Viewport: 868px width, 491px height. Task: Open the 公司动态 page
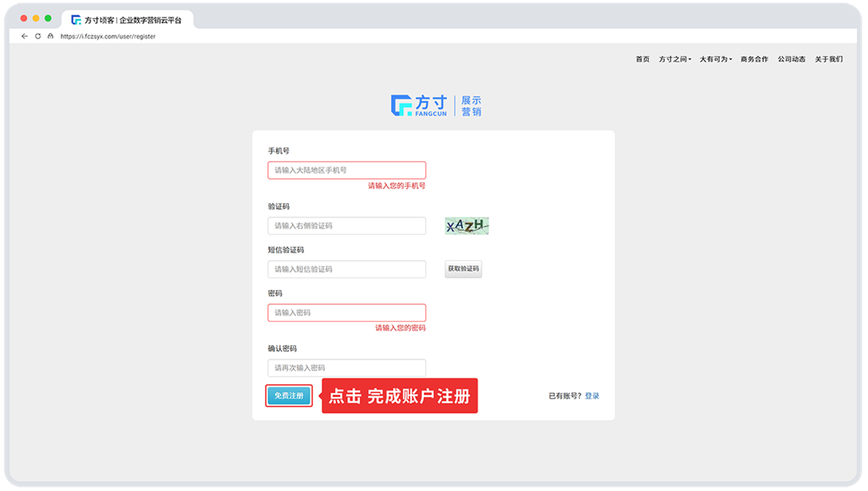(x=792, y=59)
